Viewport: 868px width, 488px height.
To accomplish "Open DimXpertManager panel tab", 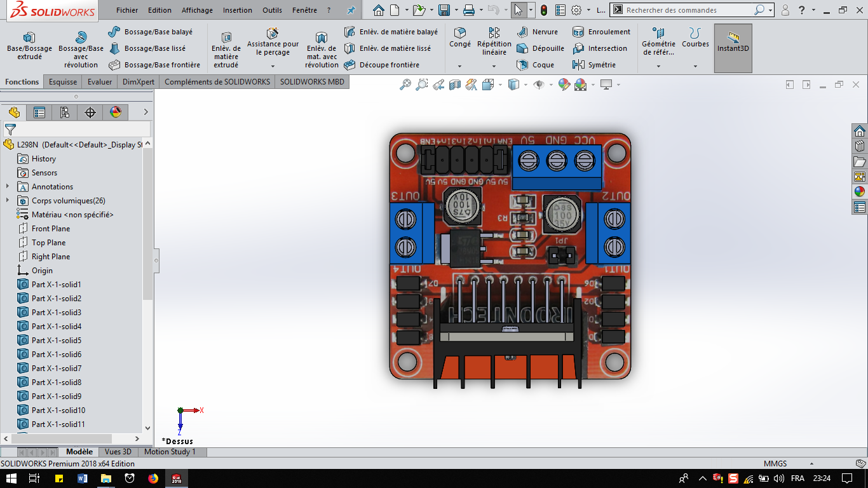I will 90,112.
